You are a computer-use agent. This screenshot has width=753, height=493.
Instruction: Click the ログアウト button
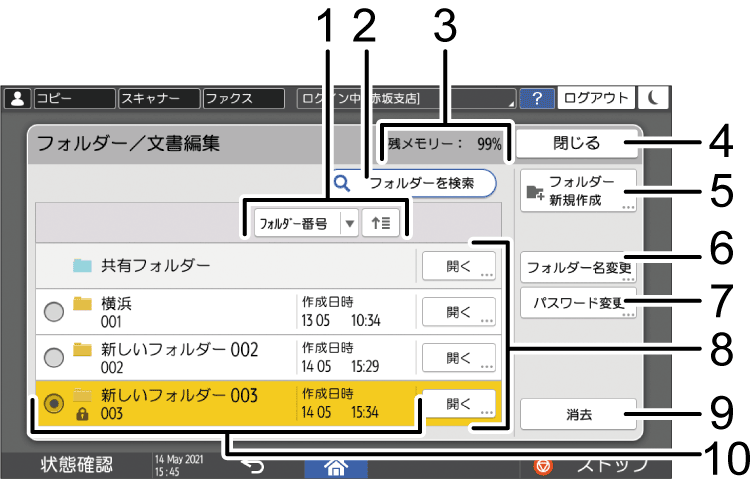click(595, 98)
